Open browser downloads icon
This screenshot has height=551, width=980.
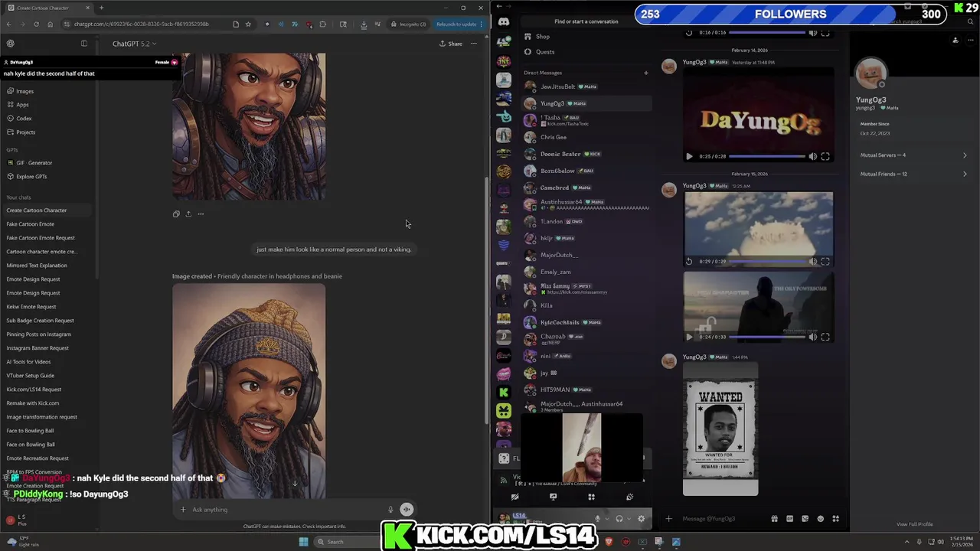point(364,24)
